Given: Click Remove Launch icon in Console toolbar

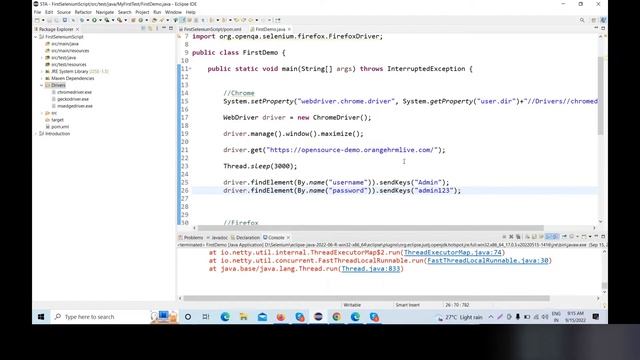Looking at the screenshot, I should point(511,237).
